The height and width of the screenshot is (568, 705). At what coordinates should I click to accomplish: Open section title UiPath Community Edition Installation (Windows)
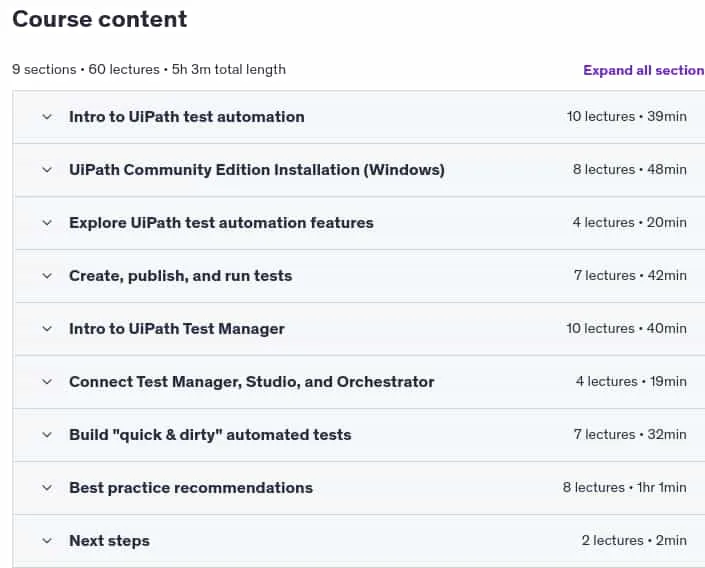[x=257, y=170]
